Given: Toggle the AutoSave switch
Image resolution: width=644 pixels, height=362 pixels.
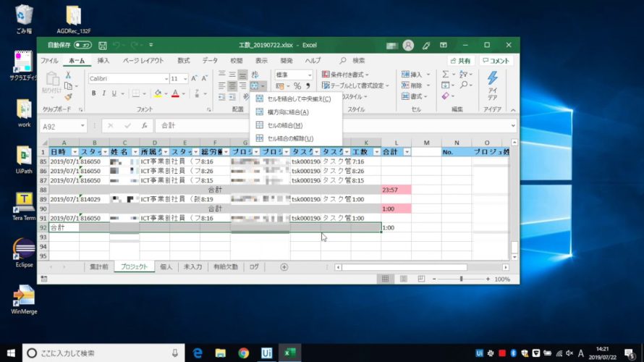Looking at the screenshot, I should pos(82,45).
